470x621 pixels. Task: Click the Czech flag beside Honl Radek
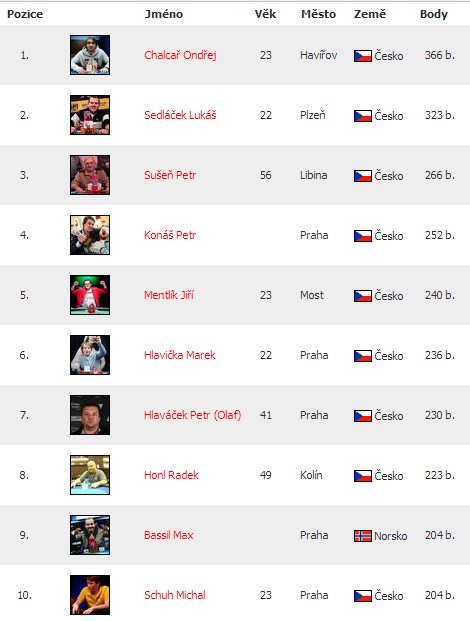click(363, 476)
